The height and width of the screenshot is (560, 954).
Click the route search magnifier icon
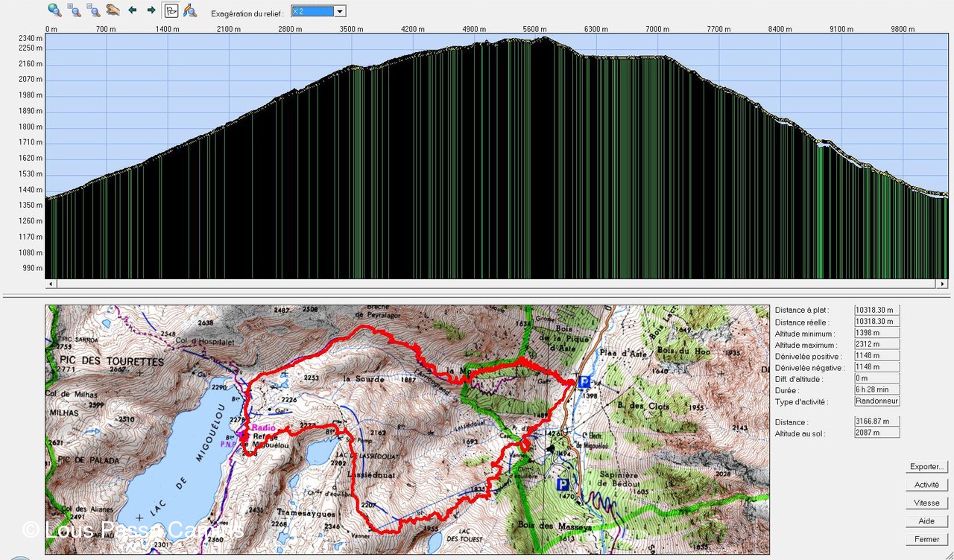(x=190, y=10)
